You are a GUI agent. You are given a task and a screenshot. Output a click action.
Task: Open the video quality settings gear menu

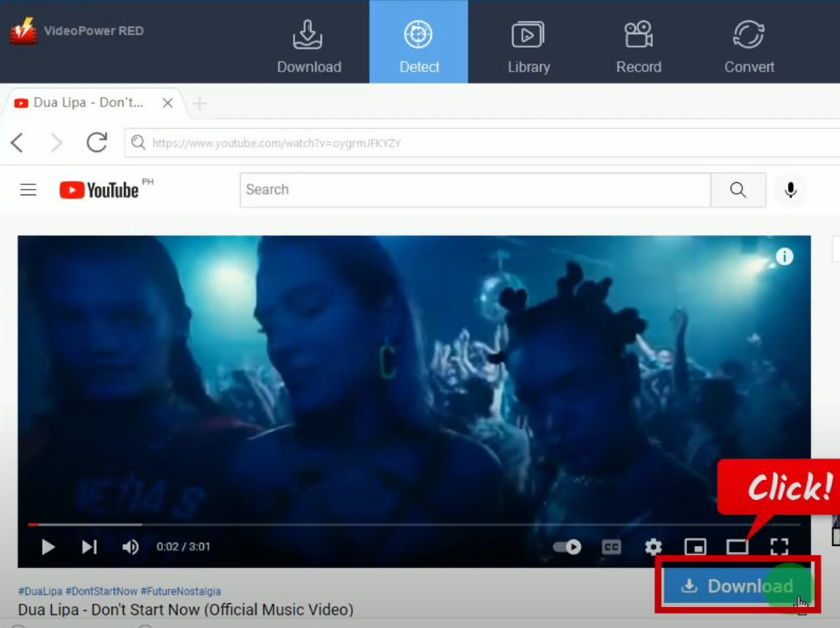pos(653,546)
